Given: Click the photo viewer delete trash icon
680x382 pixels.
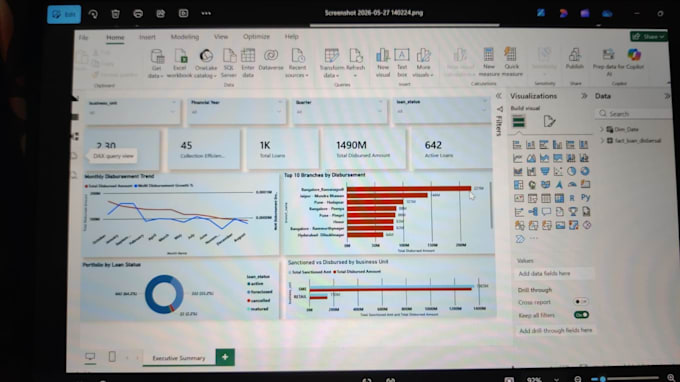Looking at the screenshot, I should coord(115,14).
